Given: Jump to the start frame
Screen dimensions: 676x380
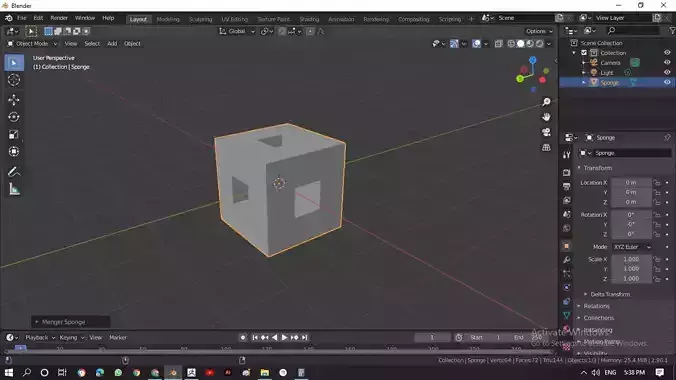Looking at the screenshot, I should coord(254,338).
